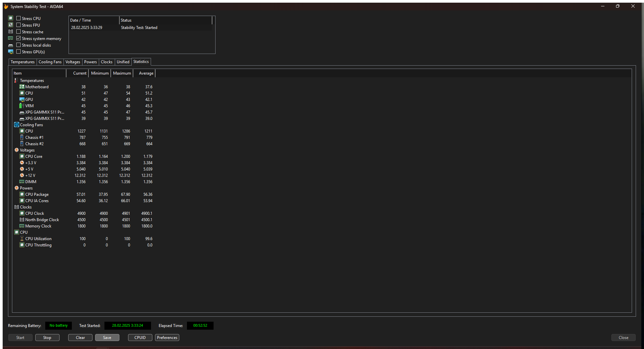The height and width of the screenshot is (349, 644).
Task: Stop the stability test
Action: (x=47, y=338)
